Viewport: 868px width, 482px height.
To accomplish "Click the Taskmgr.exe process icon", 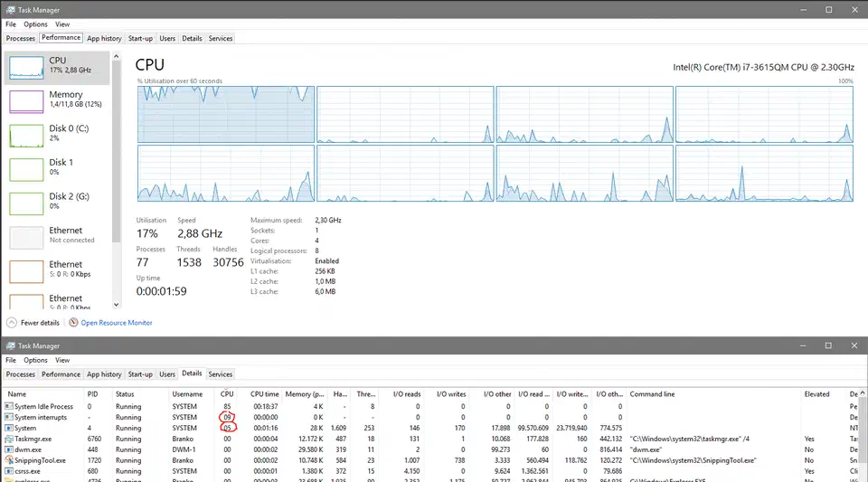I will (x=9, y=439).
